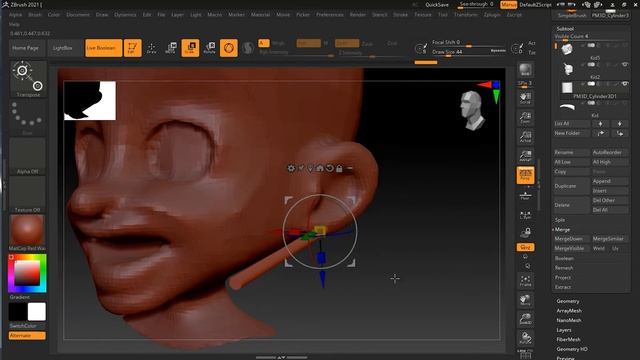Expand the Remesh section
This screenshot has width=640, height=360.
(564, 268)
